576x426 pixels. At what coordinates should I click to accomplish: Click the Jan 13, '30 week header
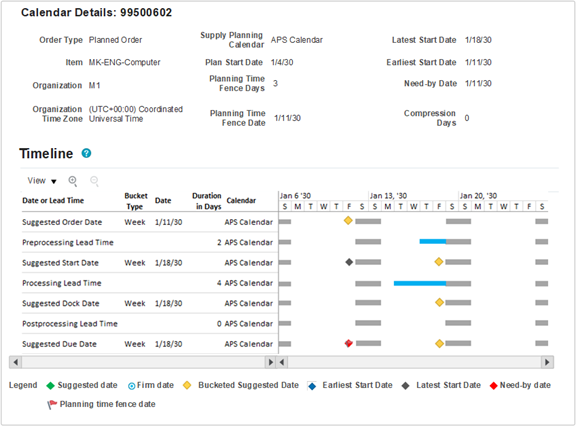[388, 196]
